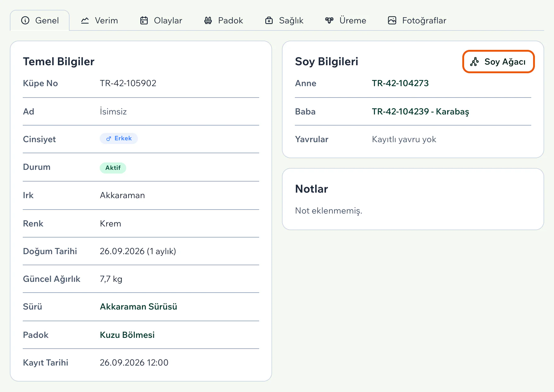Click the Not eklenmemiş. note text
Screen dimensions: 554x392
click(328, 210)
